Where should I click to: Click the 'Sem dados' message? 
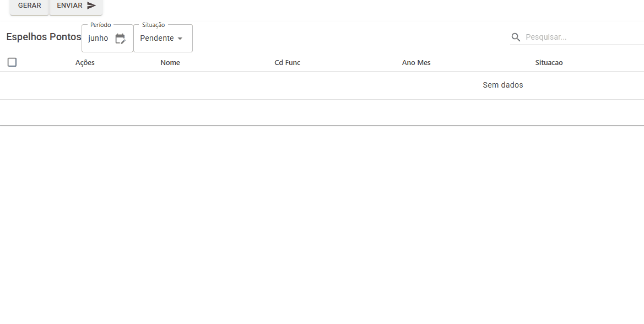tap(503, 85)
